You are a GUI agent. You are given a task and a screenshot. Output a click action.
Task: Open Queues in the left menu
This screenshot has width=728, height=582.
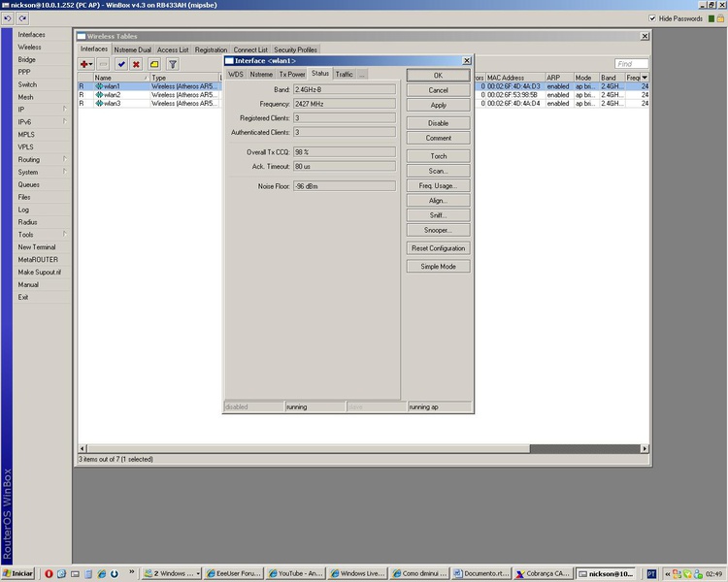[x=28, y=184]
